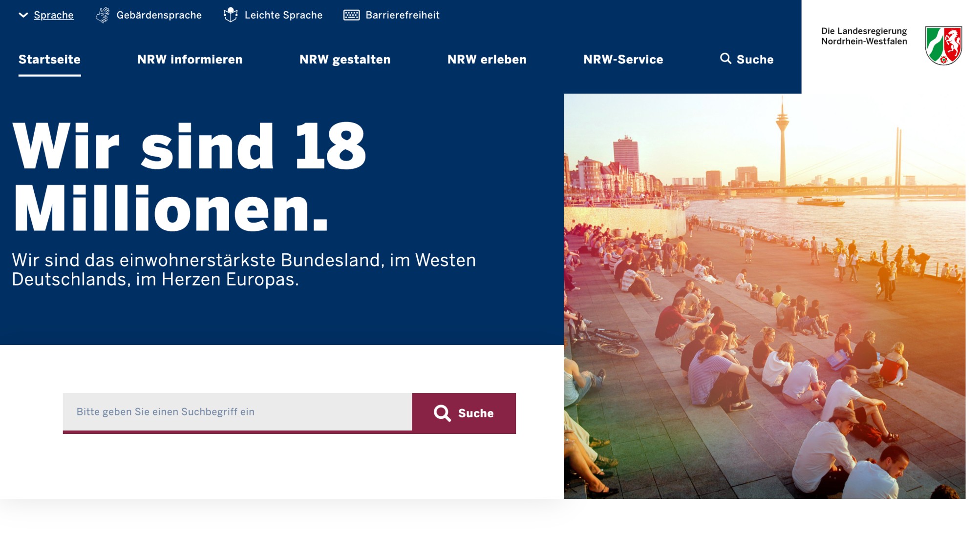
Task: Click the Düsseldorf Rhine promenade photo
Action: [x=765, y=296]
